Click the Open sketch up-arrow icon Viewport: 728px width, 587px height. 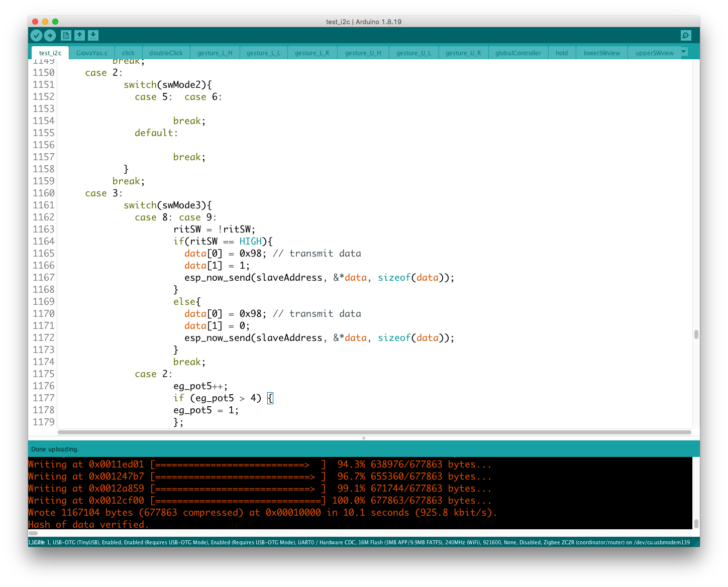(79, 35)
